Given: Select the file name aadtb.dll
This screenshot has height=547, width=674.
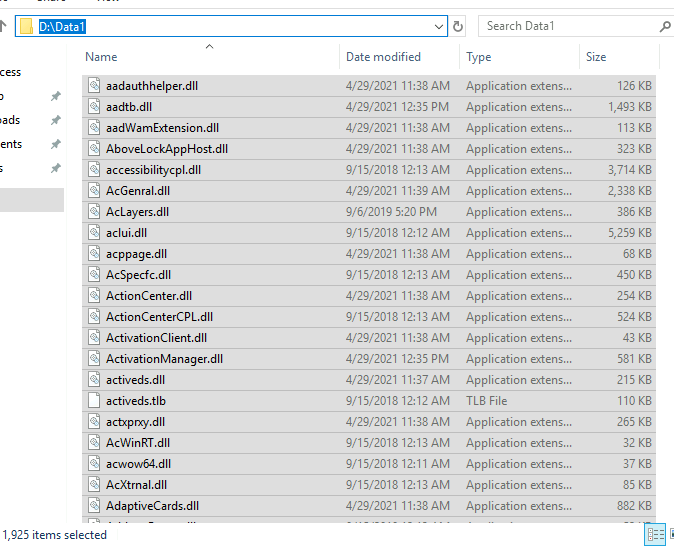Looking at the screenshot, I should 129,107.
